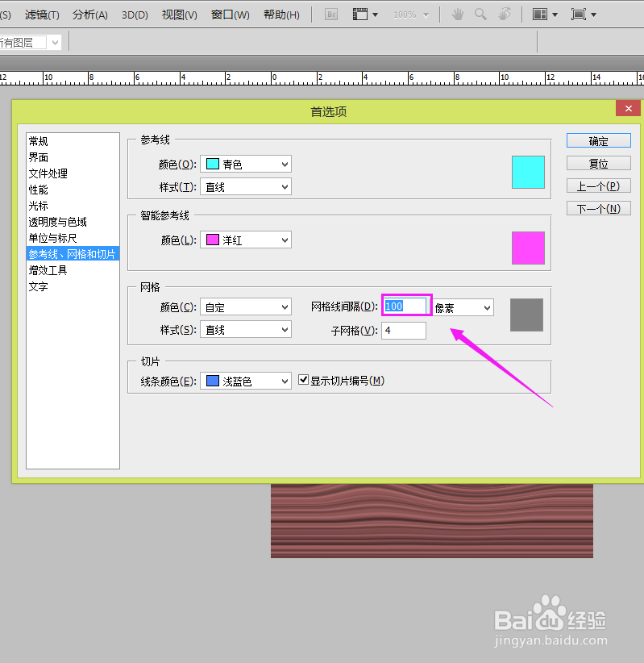Open guide style 直线 dropdown
This screenshot has height=663, width=644.
246,187
